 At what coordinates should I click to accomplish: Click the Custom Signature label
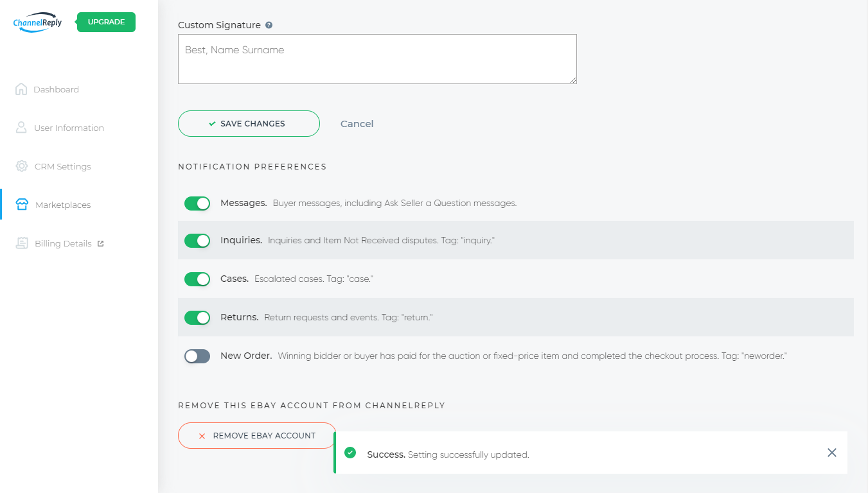pyautogui.click(x=219, y=25)
